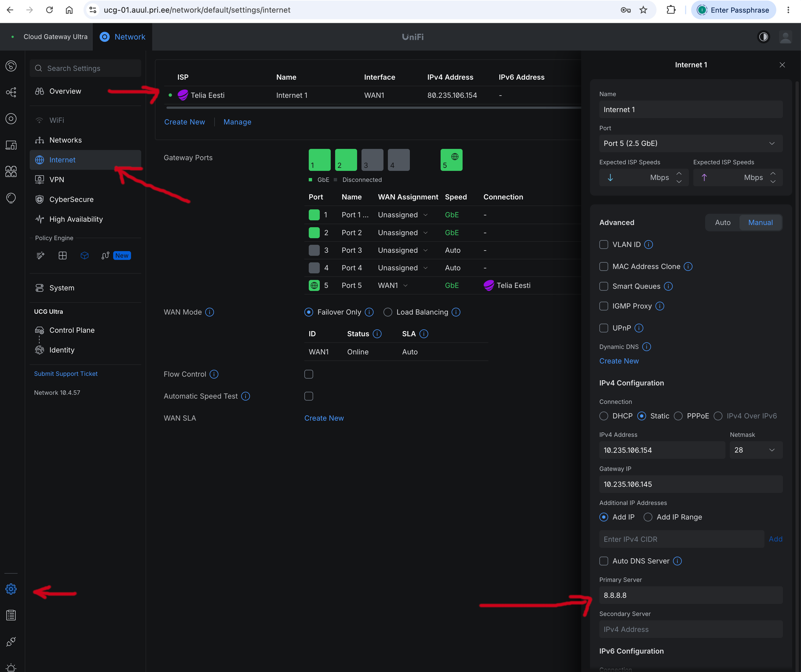Open the topology icon in the left sidebar
Screen dimensions: 801x672
click(x=11, y=92)
